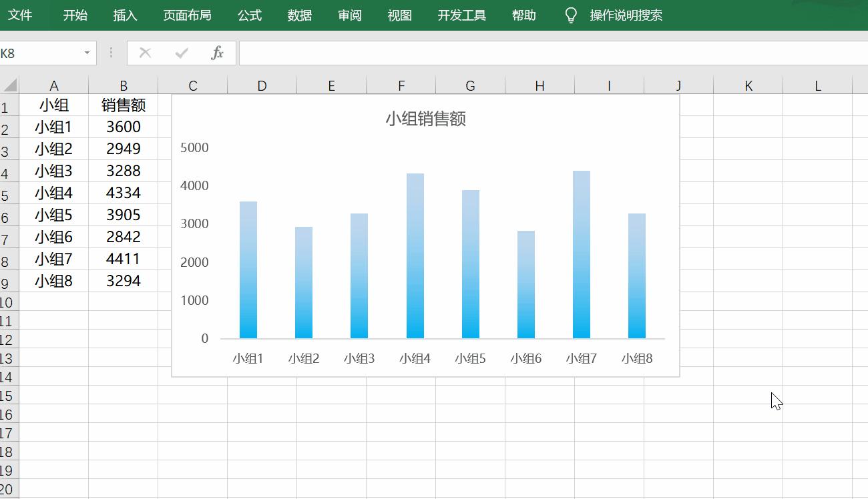Select column header A
Screen dimensions: 868x499
coord(54,85)
